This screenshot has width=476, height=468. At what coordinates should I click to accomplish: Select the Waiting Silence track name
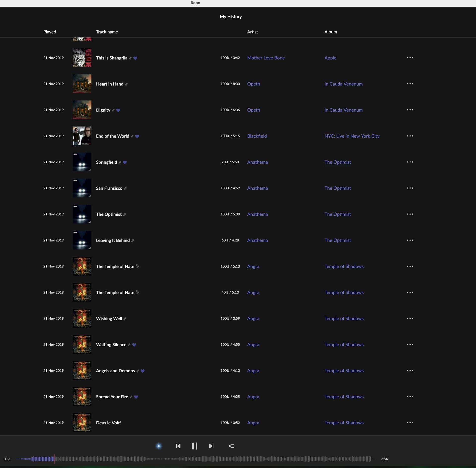(111, 345)
